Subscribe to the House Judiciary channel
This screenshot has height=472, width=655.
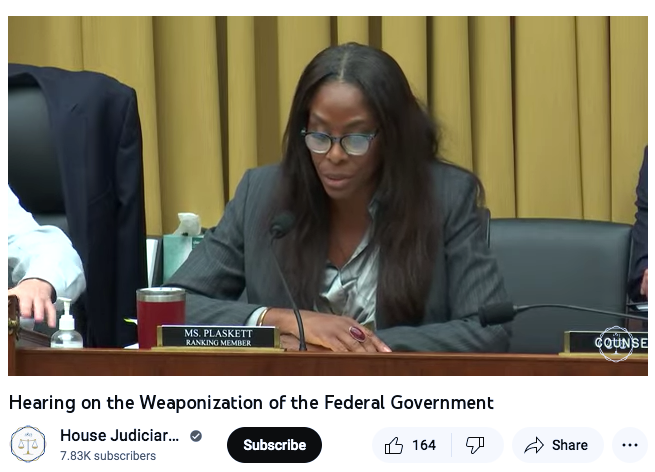coord(274,445)
